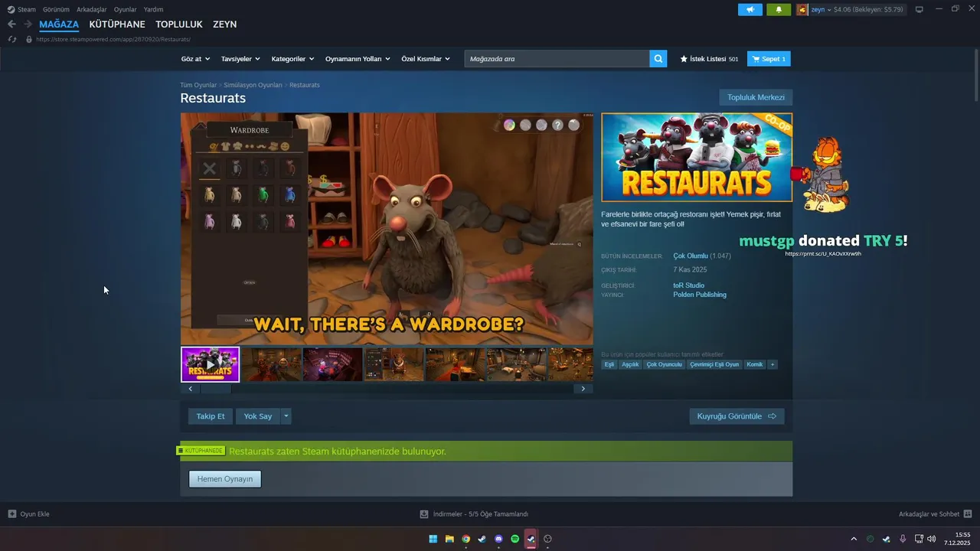This screenshot has height=551, width=980.
Task: Click the plus icon by Oyun Ekle
Action: click(x=11, y=514)
